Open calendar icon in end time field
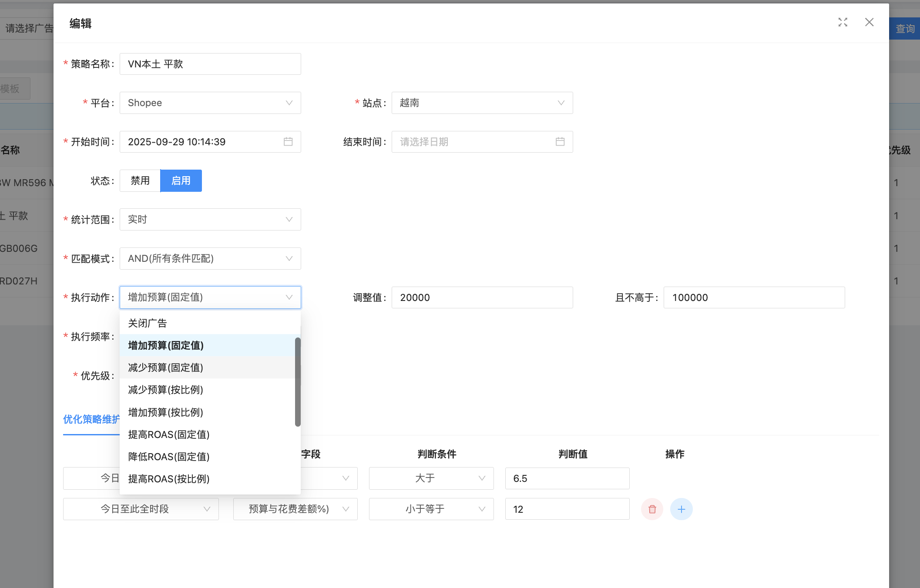The height and width of the screenshot is (588, 920). [560, 142]
